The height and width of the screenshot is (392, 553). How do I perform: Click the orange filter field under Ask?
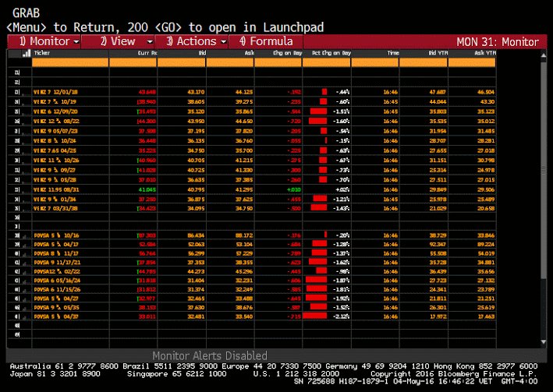(x=230, y=63)
